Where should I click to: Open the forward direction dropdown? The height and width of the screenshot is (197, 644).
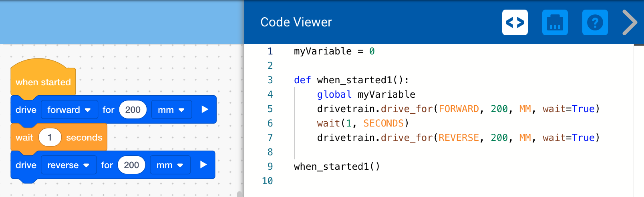pos(69,110)
